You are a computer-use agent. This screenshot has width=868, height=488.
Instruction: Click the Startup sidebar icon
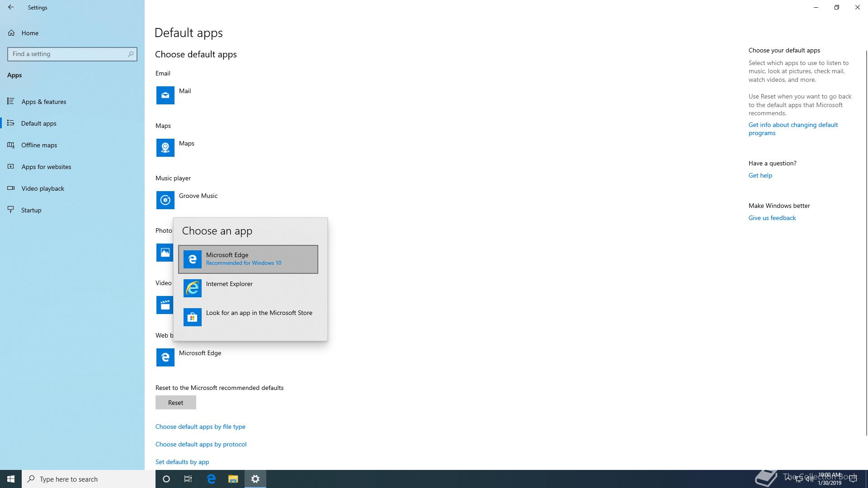coord(11,210)
